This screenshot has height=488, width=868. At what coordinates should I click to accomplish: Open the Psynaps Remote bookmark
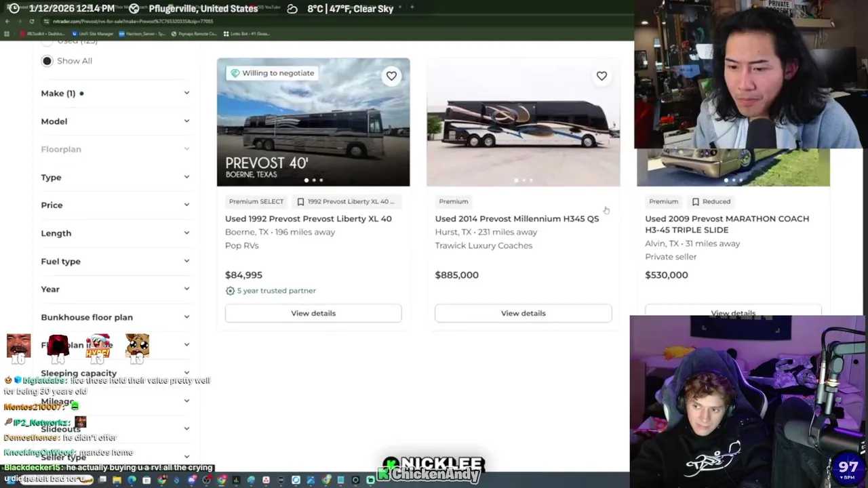coord(195,34)
